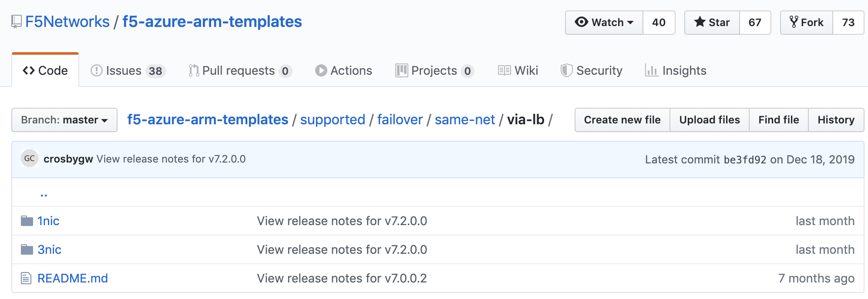Click the Star button with star icon
The image size is (868, 299).
tap(712, 23)
